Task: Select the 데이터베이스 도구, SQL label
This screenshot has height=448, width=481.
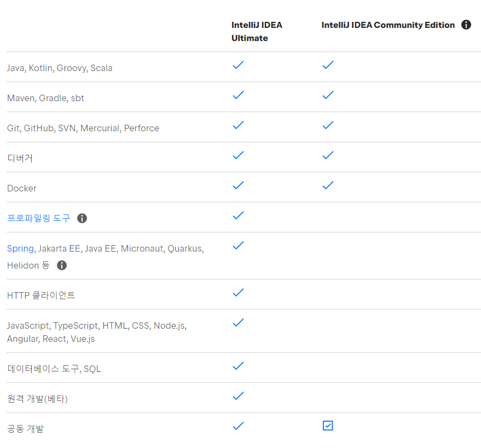Action: pos(54,369)
